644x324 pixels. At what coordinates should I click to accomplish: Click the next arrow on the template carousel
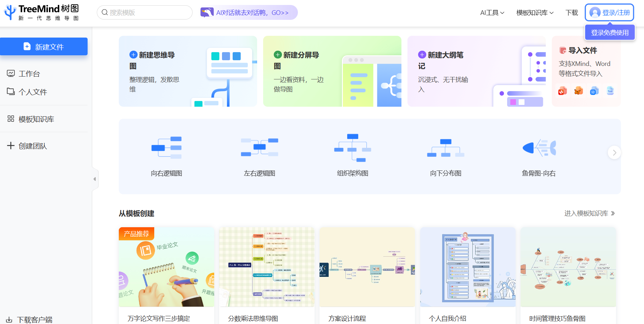(x=615, y=152)
